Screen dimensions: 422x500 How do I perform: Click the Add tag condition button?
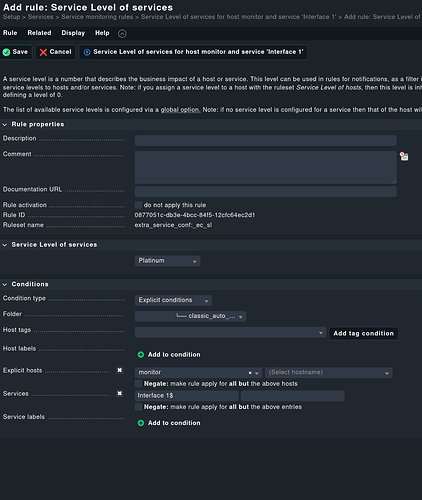(364, 333)
